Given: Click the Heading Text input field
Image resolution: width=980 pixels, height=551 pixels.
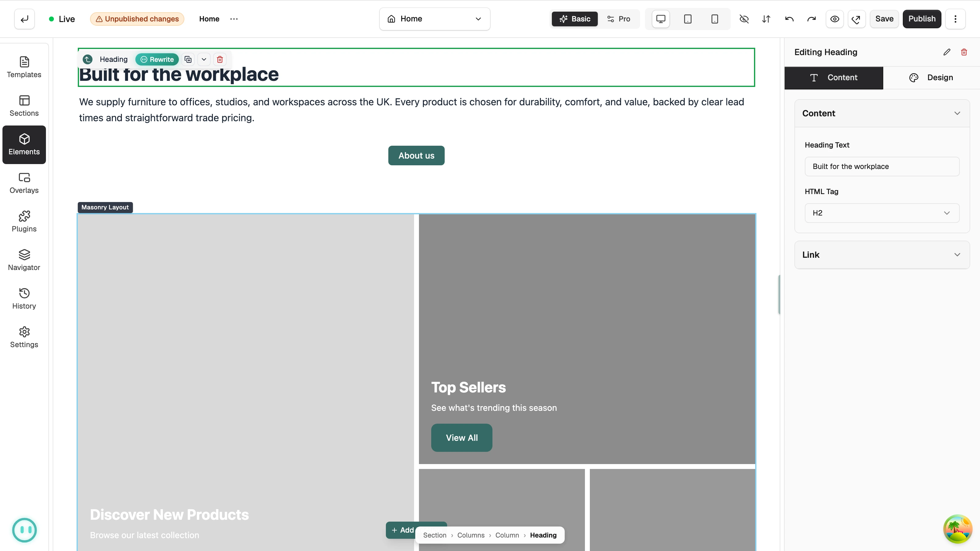Looking at the screenshot, I should 882,167.
